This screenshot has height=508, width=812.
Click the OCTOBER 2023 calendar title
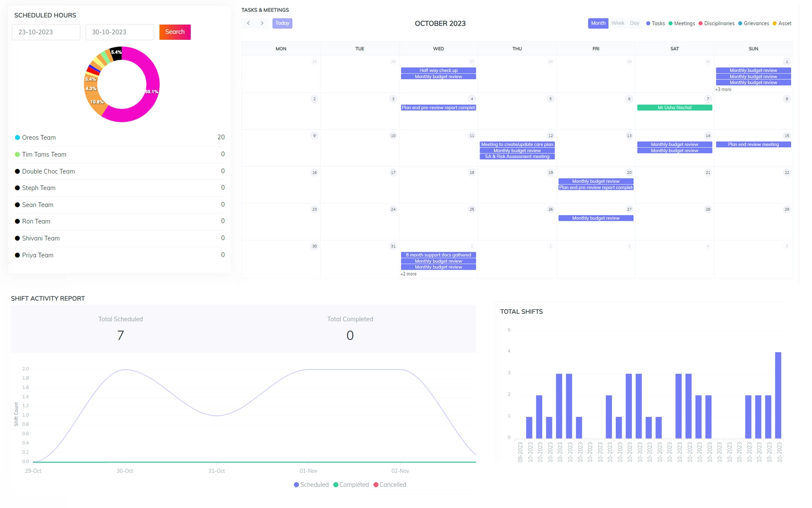[440, 24]
